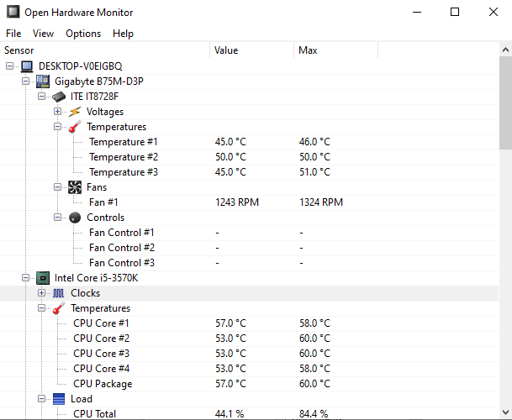Click the 84.4 % max CPU load value
The image size is (512, 420).
pyautogui.click(x=314, y=414)
